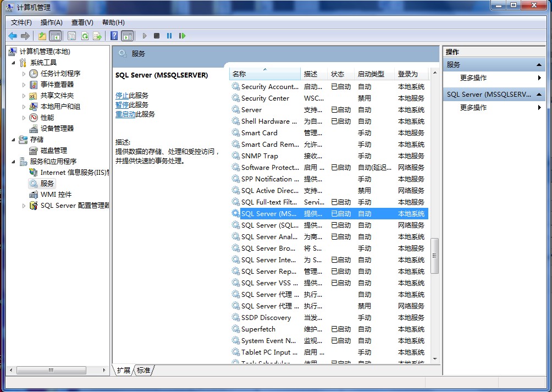Click the Restart service icon
Image resolution: width=552 pixels, height=392 pixels.
coord(182,36)
